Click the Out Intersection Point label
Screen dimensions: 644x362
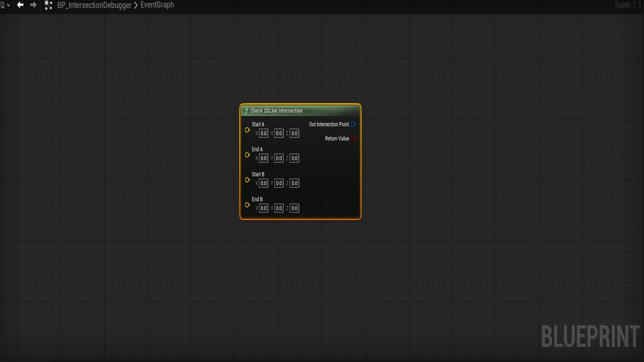[x=329, y=124]
